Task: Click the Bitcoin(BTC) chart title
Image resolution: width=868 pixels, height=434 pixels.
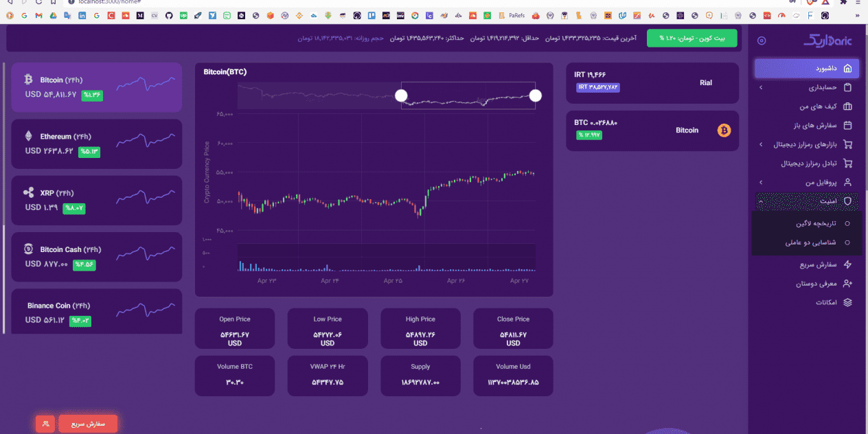Action: pos(225,71)
